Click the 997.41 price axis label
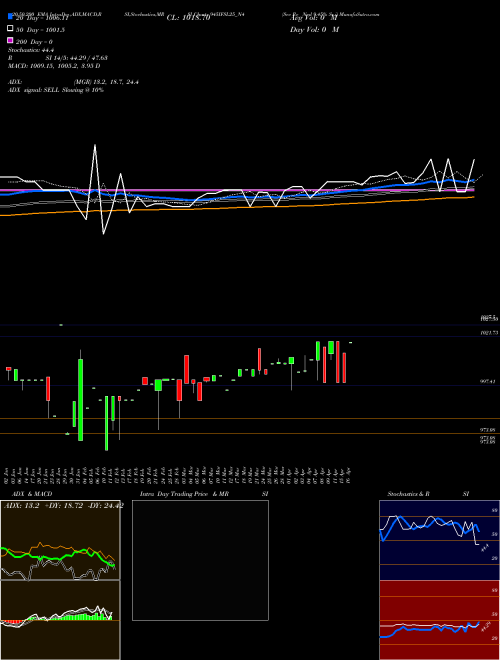 [488, 381]
